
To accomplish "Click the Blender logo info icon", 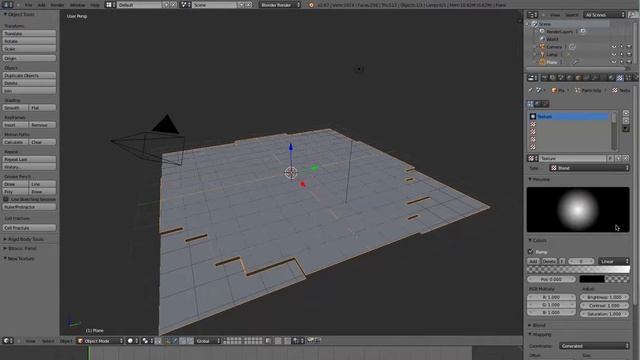I will (x=311, y=5).
